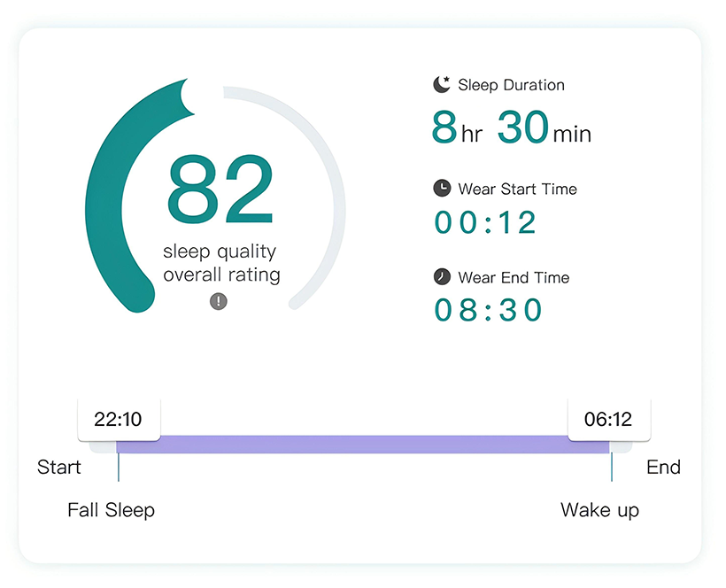Click the 82 sleep quality score
Image resolution: width=726 pixels, height=588 pixels.
[220, 190]
